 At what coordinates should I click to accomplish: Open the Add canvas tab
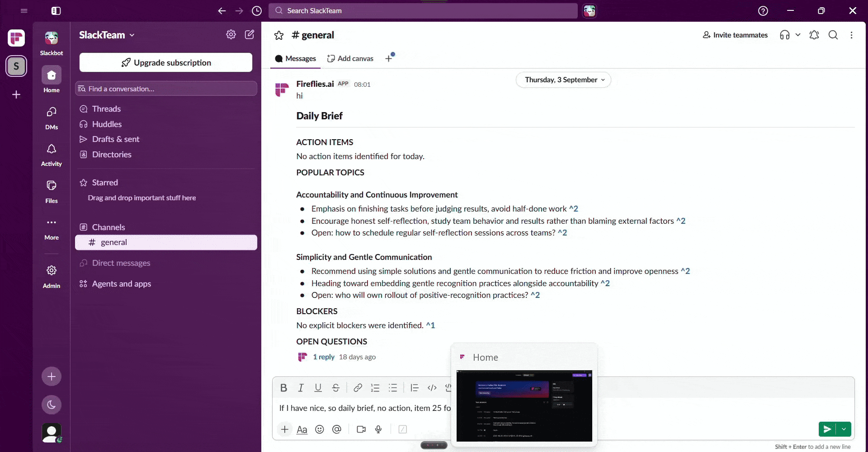[350, 59]
